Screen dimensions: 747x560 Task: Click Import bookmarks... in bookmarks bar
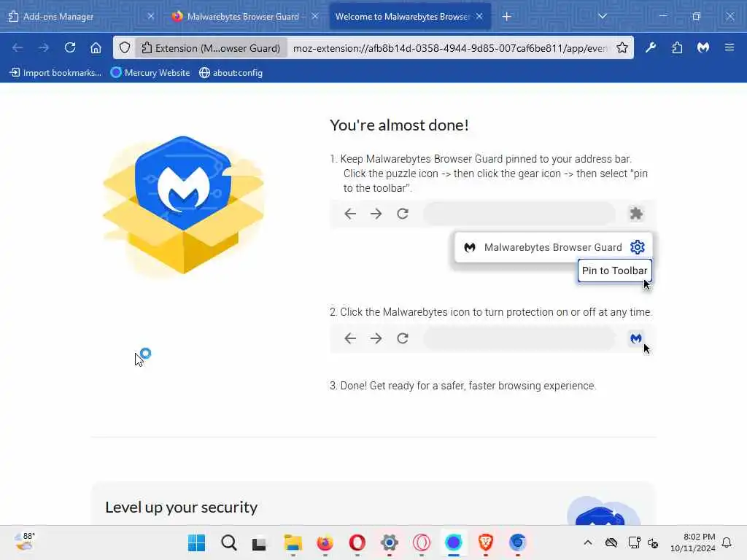[55, 73]
